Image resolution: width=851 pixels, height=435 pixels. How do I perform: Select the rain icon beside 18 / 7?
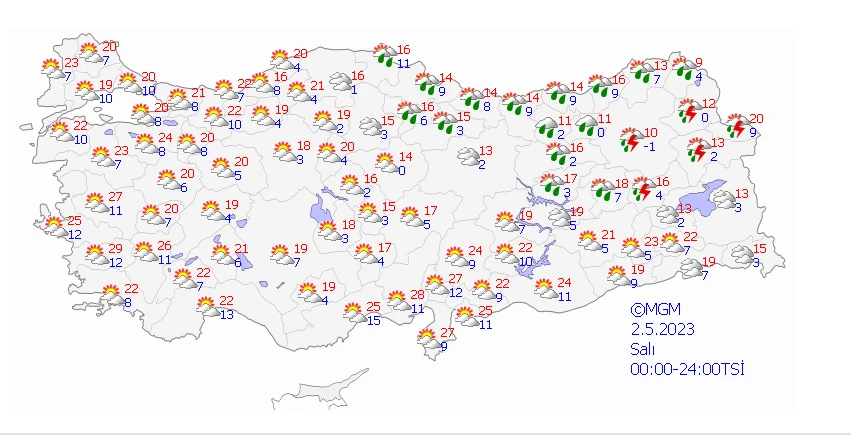coord(602,190)
